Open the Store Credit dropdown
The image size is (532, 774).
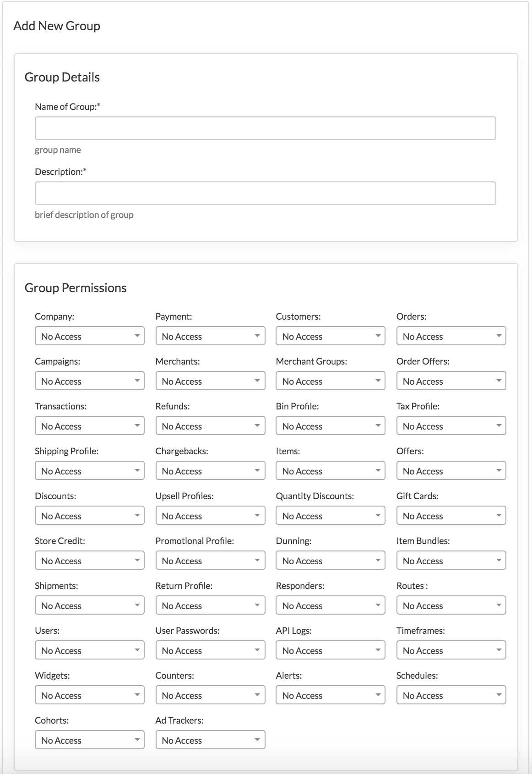90,561
